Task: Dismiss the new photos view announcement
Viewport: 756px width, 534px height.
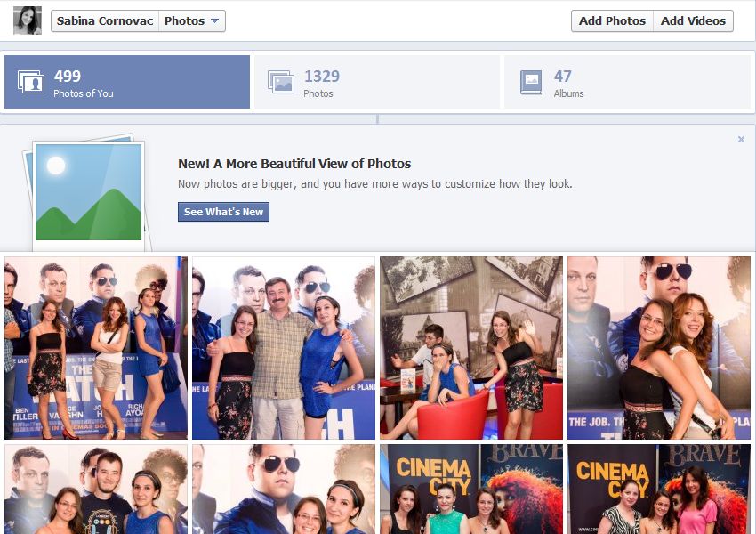Action: pos(741,140)
